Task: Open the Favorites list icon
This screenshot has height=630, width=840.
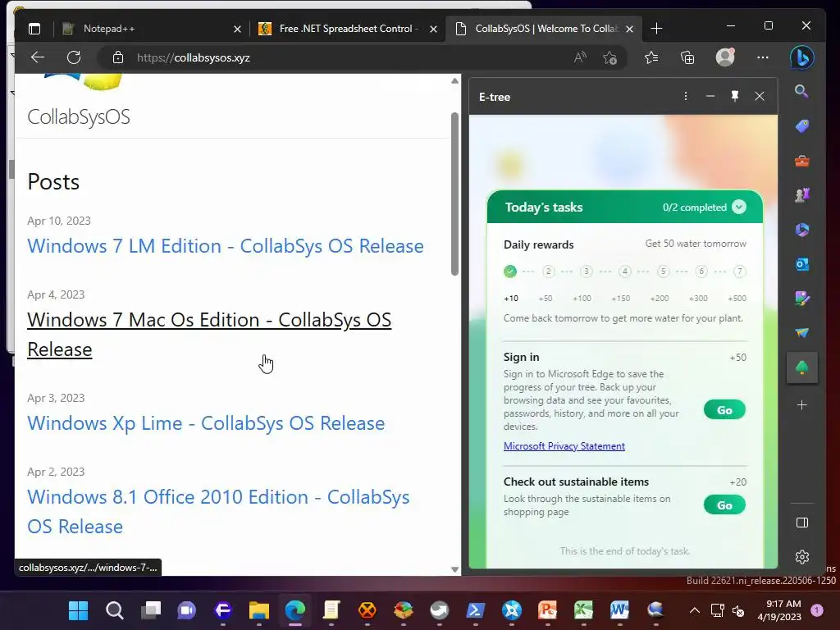Action: 651,57
